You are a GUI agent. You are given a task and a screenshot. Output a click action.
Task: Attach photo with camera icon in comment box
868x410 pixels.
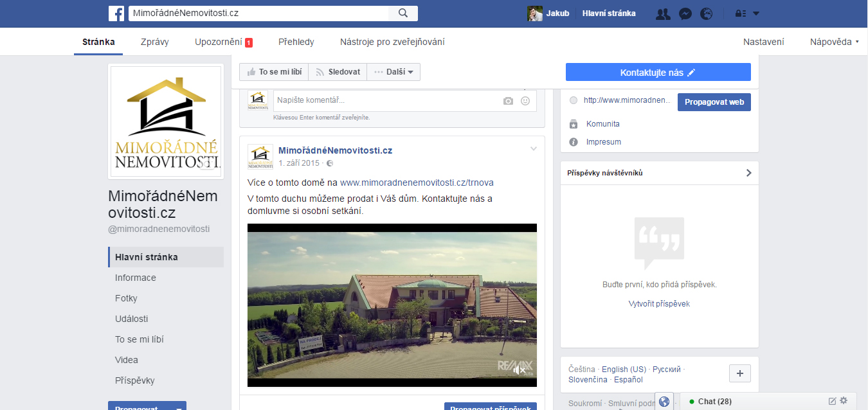click(509, 101)
